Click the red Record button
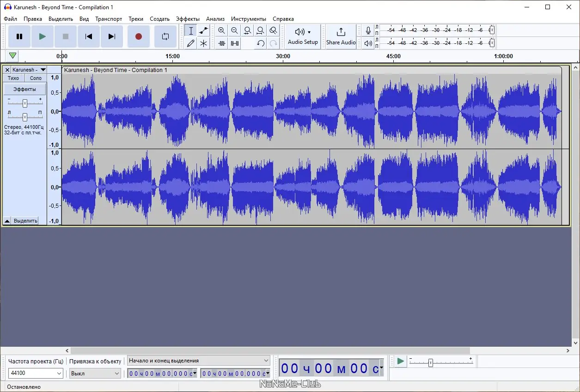The height and width of the screenshot is (392, 580). 138,36
